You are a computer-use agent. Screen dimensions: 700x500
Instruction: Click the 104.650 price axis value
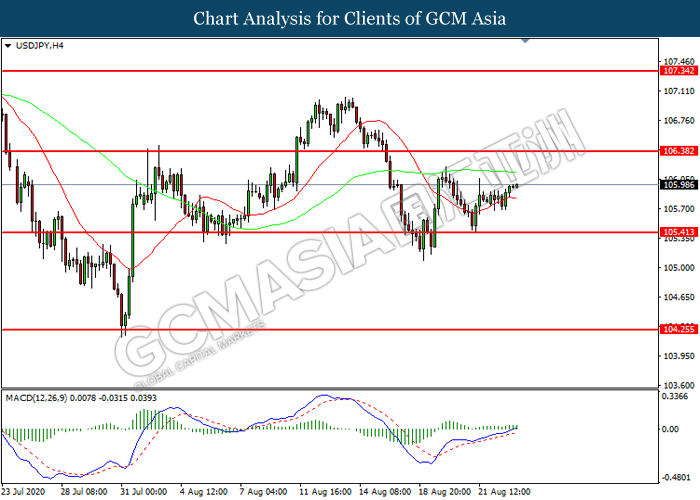tap(679, 297)
